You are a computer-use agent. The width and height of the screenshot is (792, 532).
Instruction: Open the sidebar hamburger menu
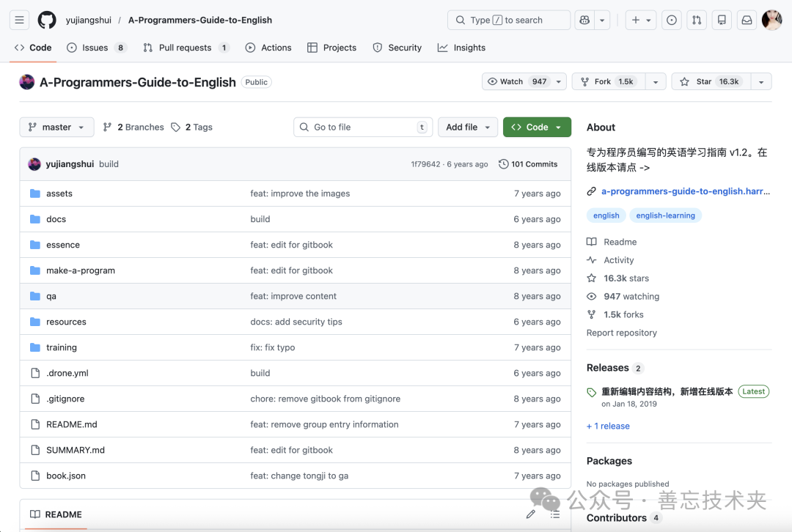tap(19, 20)
